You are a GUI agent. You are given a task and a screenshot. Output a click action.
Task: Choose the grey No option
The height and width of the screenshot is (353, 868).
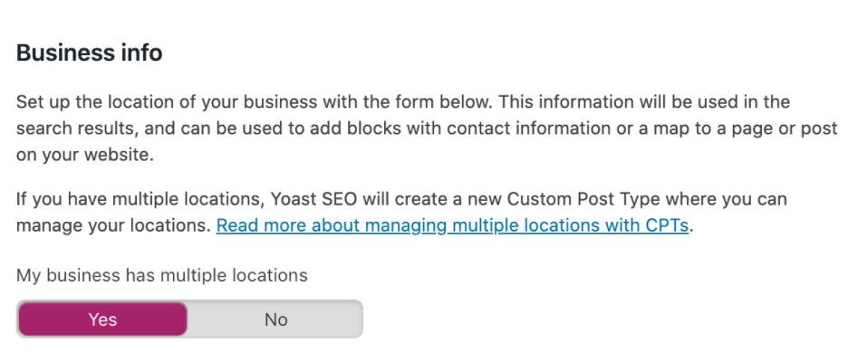275,320
